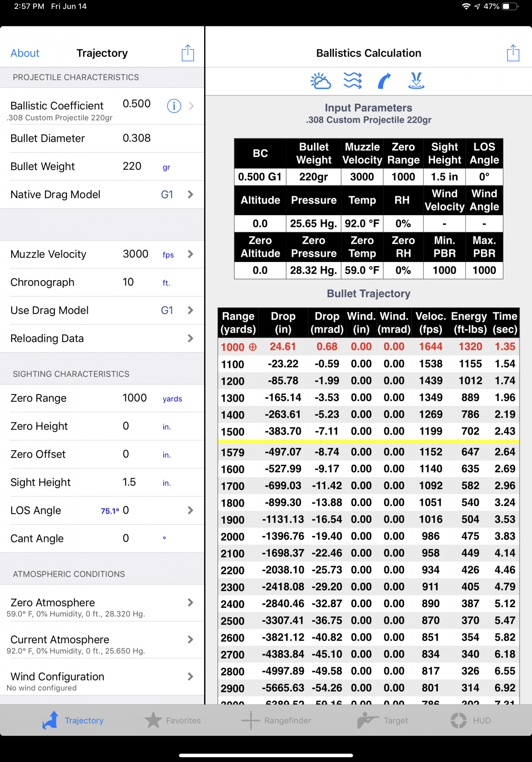Tap the 2900 yard trajectory row

pyautogui.click(x=368, y=688)
